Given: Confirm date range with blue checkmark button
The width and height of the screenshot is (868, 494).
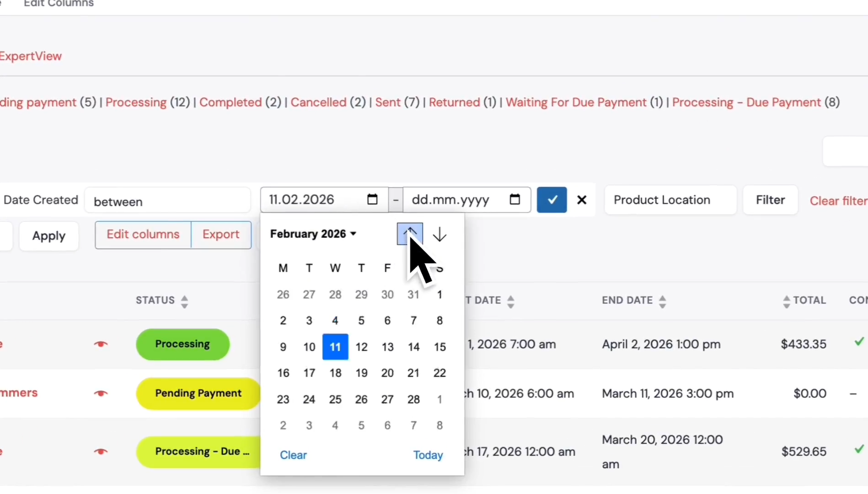Looking at the screenshot, I should tap(552, 200).
